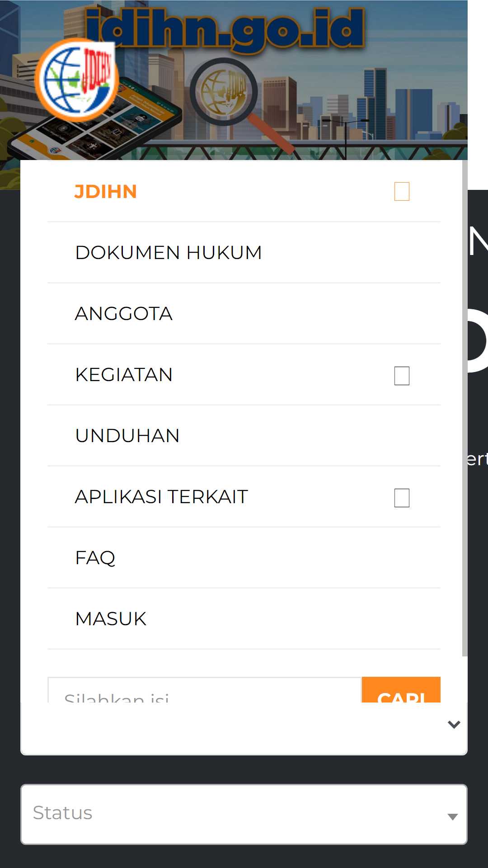Focus the Silahkan isi search field
This screenshot has width=488, height=868.
pos(205,690)
